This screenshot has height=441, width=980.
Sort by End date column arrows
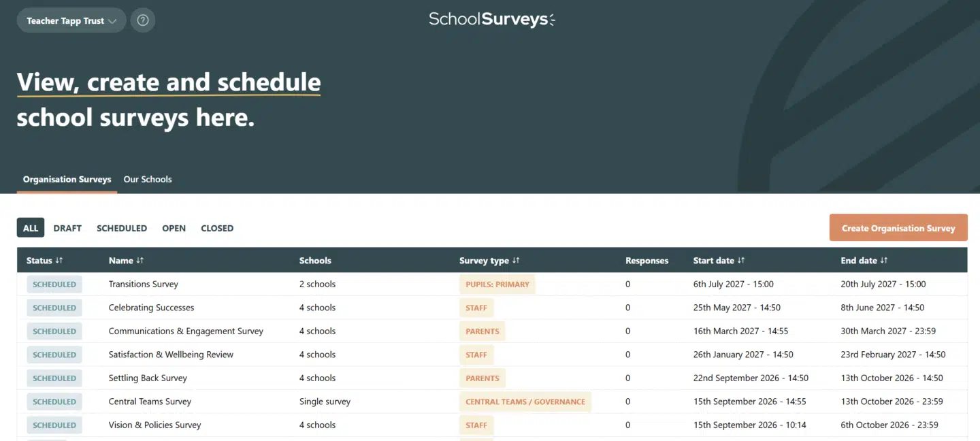[x=884, y=261]
